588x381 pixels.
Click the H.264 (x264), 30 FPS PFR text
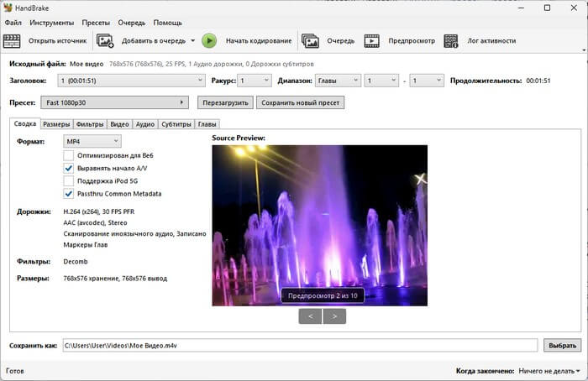tap(99, 211)
